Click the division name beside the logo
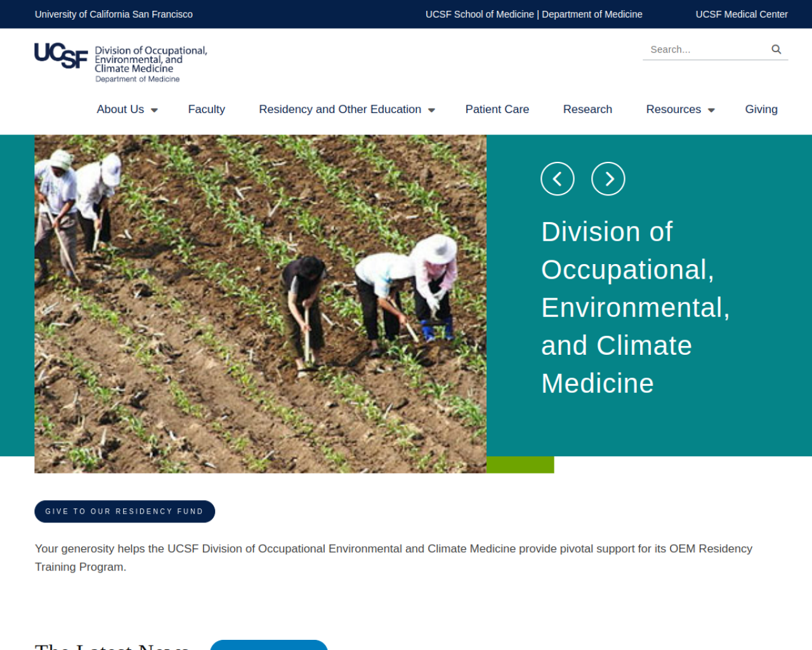The image size is (812, 650). [x=151, y=63]
